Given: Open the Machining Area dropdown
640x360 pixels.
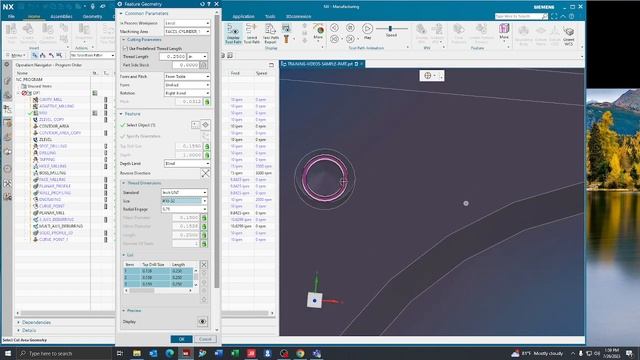Looking at the screenshot, I should click(187, 31).
